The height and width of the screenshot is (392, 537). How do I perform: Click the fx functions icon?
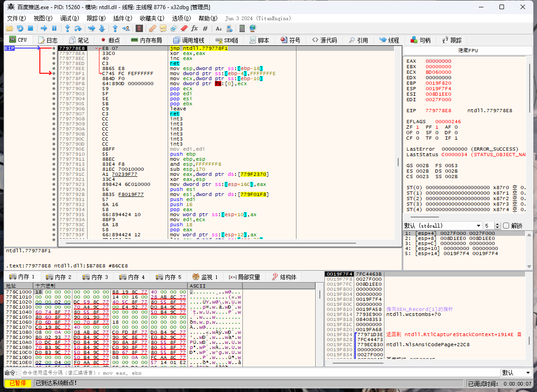tap(195, 28)
